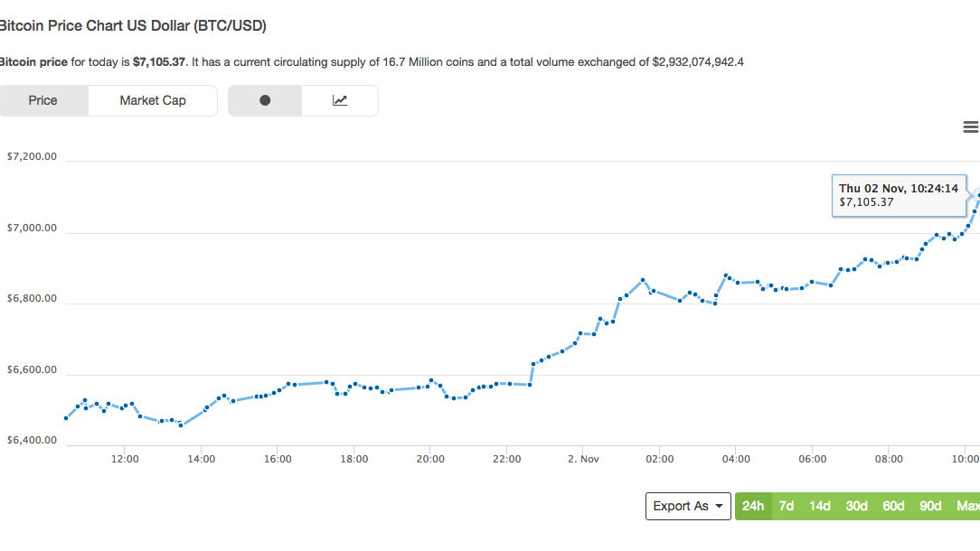Screen dimensions: 980x551
Task: Click the 12:00 x-axis tick label
Action: pos(125,459)
